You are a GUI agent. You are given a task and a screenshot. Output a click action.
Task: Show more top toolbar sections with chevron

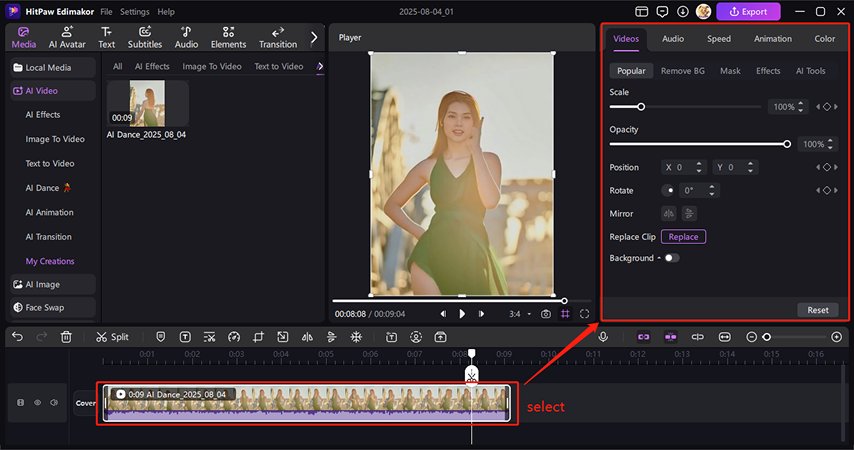[x=314, y=37]
